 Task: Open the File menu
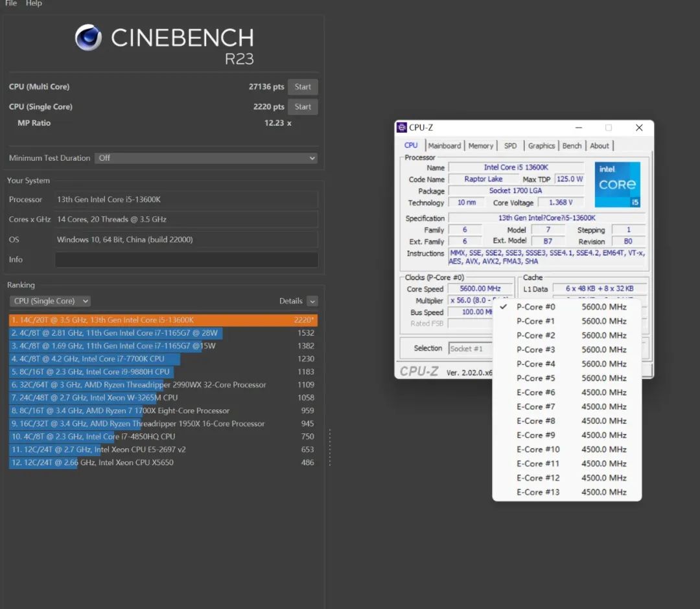click(11, 3)
